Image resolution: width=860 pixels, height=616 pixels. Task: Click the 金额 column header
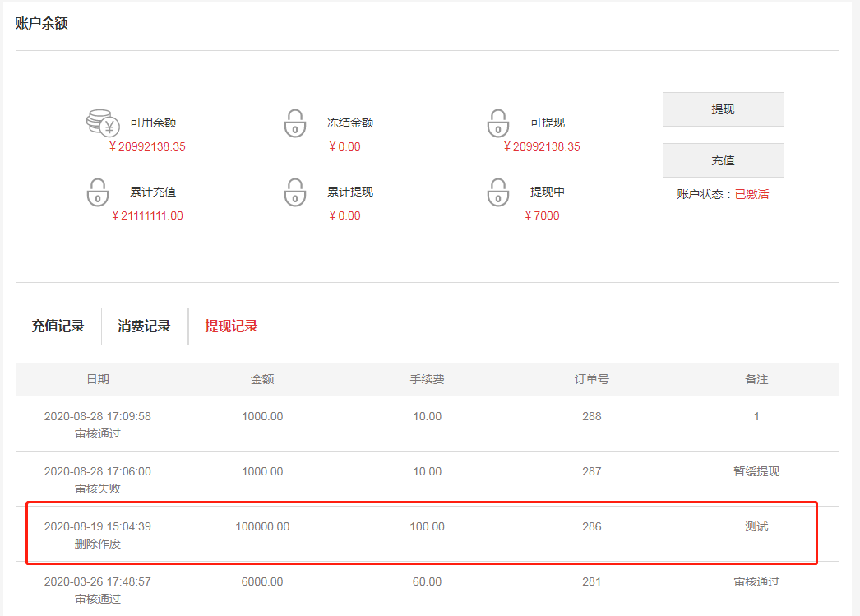coord(262,380)
